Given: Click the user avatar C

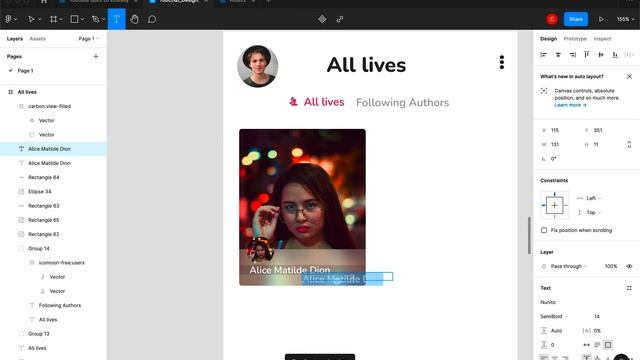Looking at the screenshot, I should coord(552,19).
